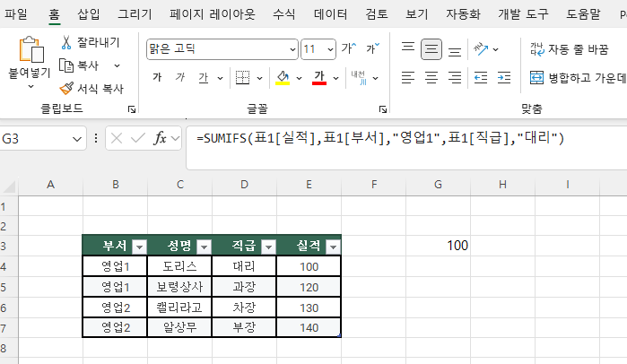Center text horizontally
The image size is (627, 364).
431,77
